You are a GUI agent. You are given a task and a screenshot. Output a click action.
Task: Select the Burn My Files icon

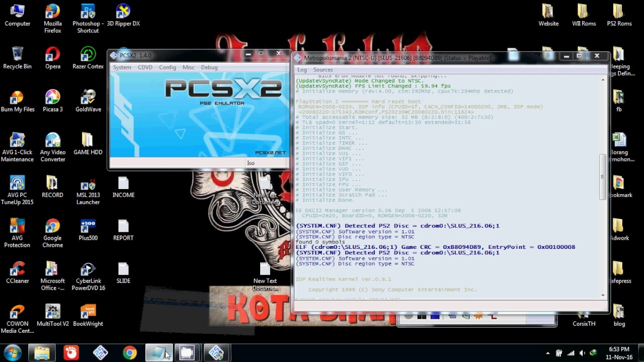[x=18, y=101]
